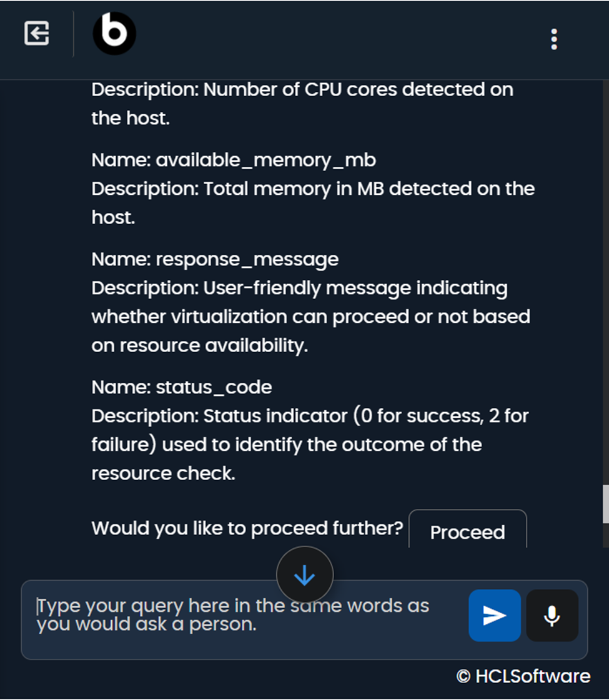Viewport: 609px width, 700px height.
Task: Click the 'Description: Total memory in MB' line
Action: pos(313,189)
